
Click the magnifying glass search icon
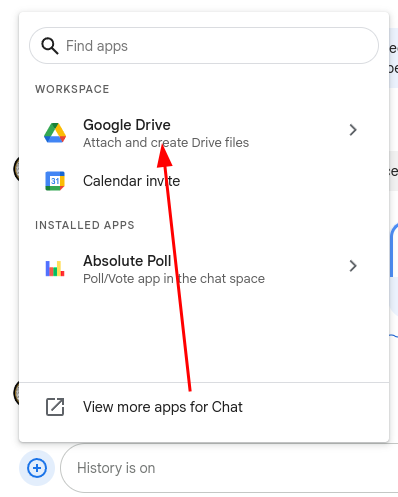50,46
